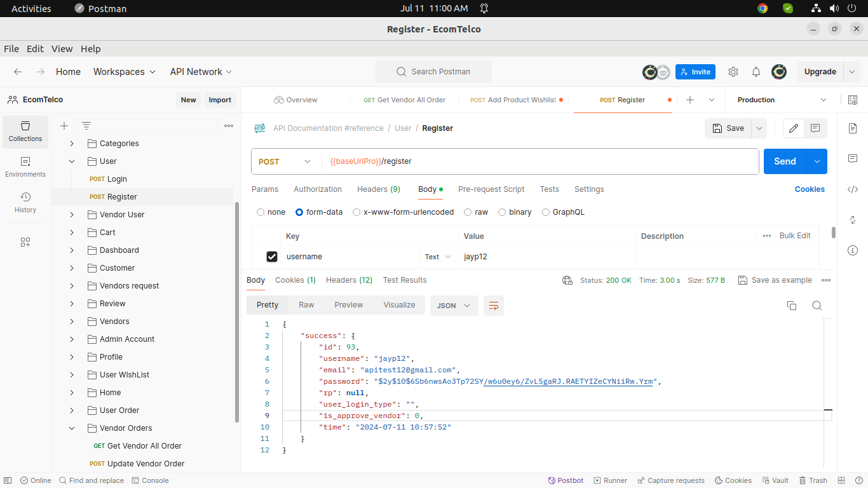The height and width of the screenshot is (488, 868).
Task: Click the comment mode icon beside pencil
Action: (x=815, y=128)
